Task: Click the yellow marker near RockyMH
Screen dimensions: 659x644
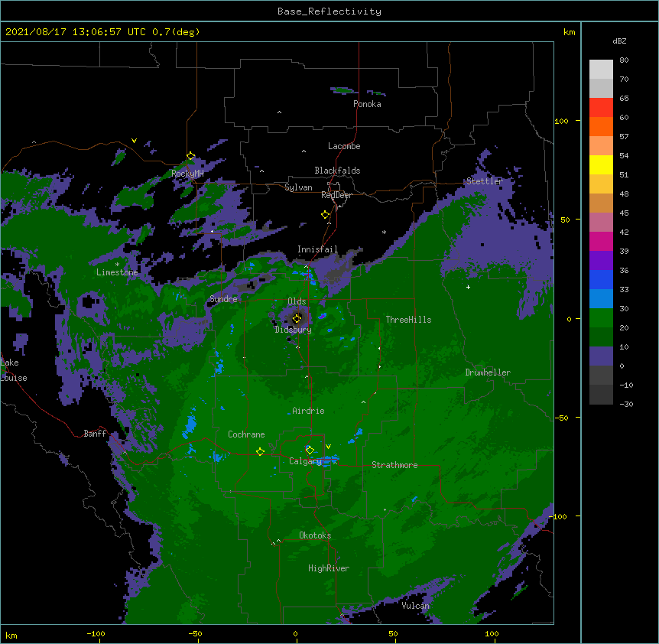Action: point(190,156)
